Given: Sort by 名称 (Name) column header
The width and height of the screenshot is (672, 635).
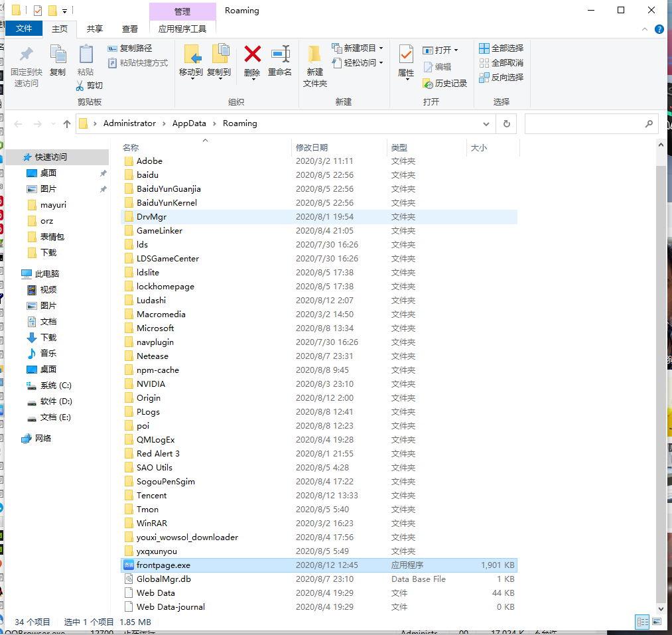Looking at the screenshot, I should pyautogui.click(x=130, y=147).
